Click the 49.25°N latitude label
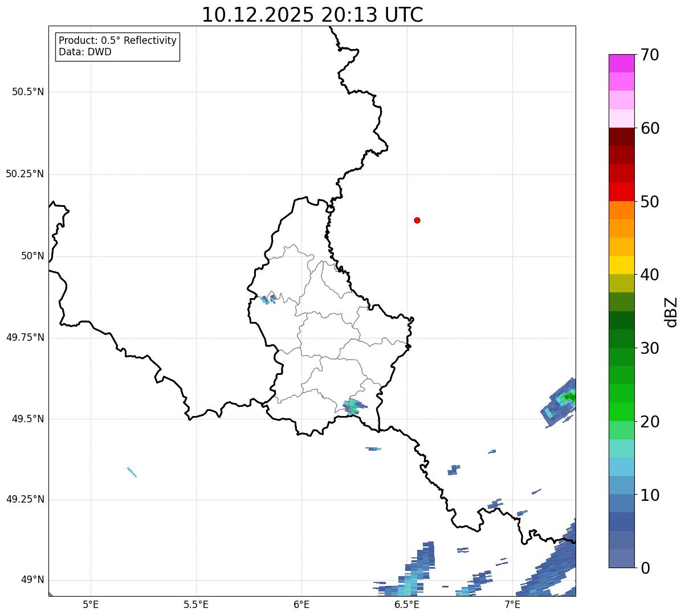The height and width of the screenshot is (616, 685). 25,500
